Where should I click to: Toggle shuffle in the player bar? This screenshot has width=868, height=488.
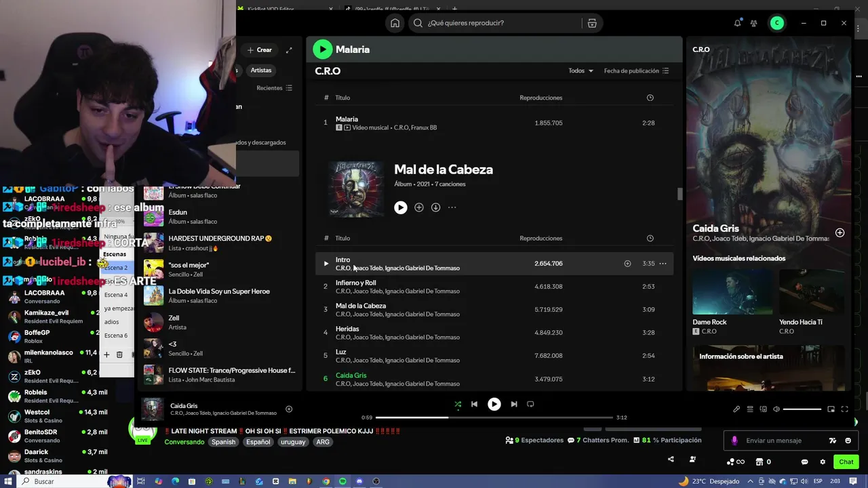point(458,404)
